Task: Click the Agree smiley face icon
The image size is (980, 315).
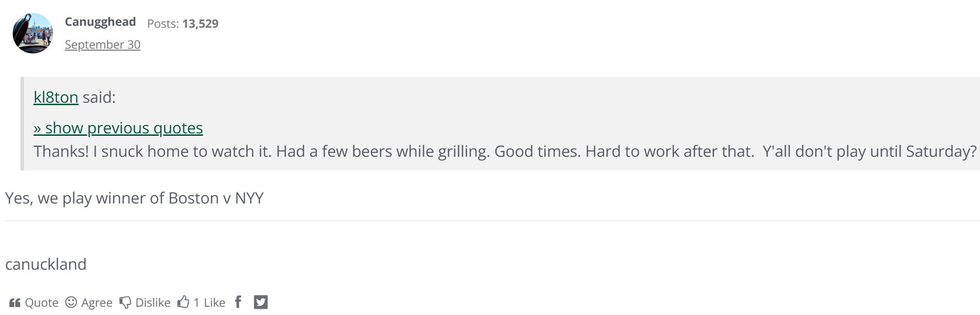Action: [x=71, y=302]
